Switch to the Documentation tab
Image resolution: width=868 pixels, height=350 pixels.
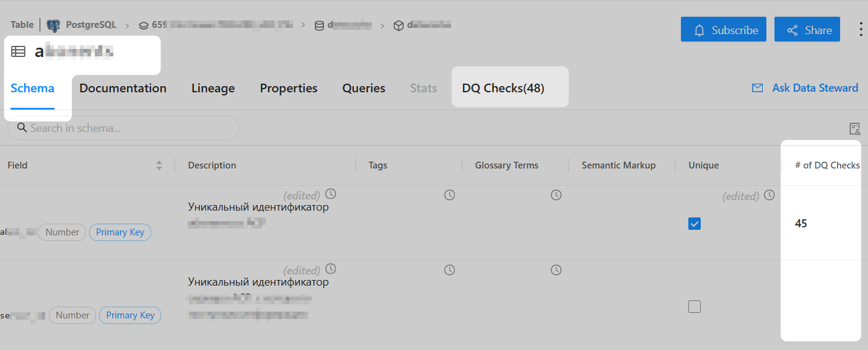(123, 88)
